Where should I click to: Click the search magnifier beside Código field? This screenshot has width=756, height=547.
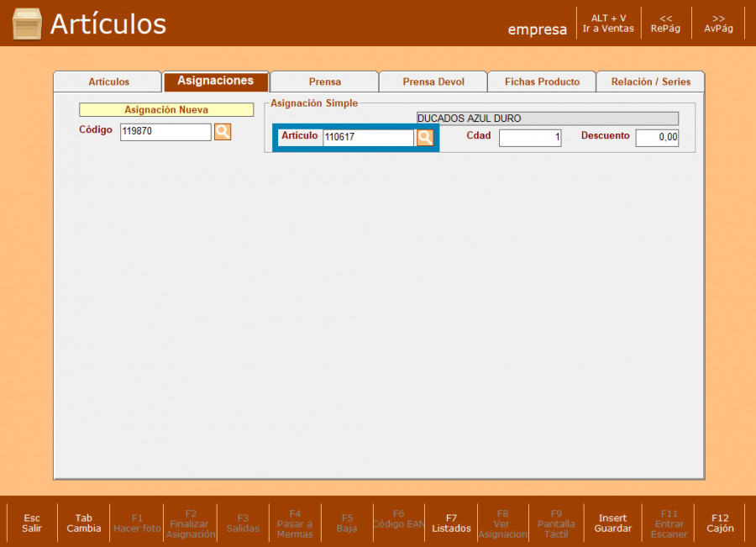point(223,132)
